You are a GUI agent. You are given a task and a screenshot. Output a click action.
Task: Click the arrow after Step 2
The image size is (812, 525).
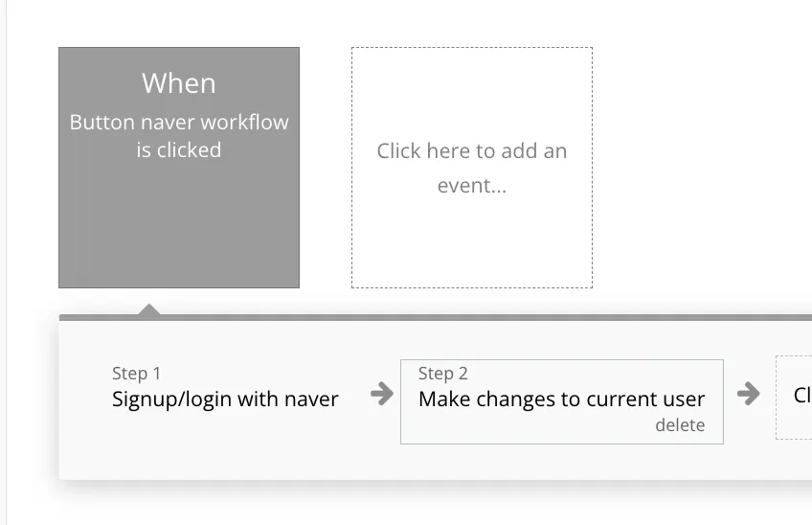point(749,394)
